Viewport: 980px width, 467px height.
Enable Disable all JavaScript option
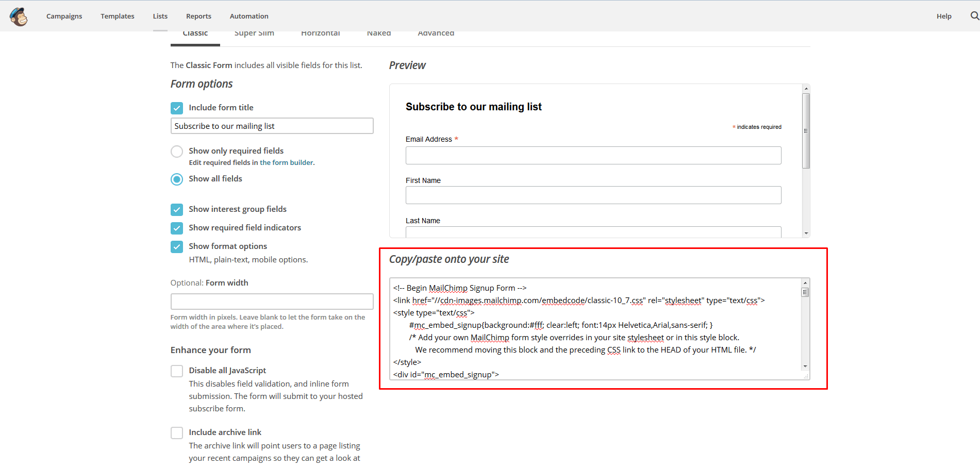pyautogui.click(x=177, y=371)
